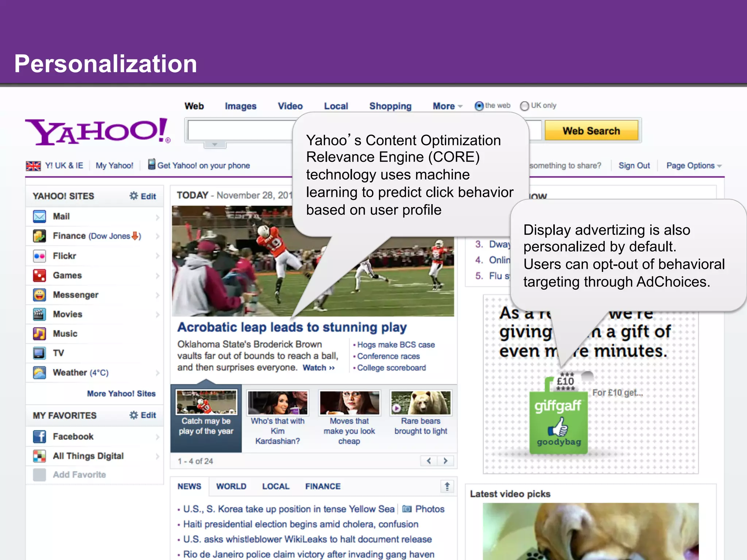
Task: Click the up-arrow icon in the news tab bar
Action: [x=447, y=486]
